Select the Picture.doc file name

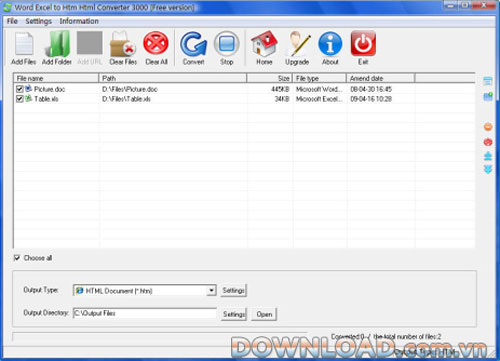pyautogui.click(x=49, y=89)
